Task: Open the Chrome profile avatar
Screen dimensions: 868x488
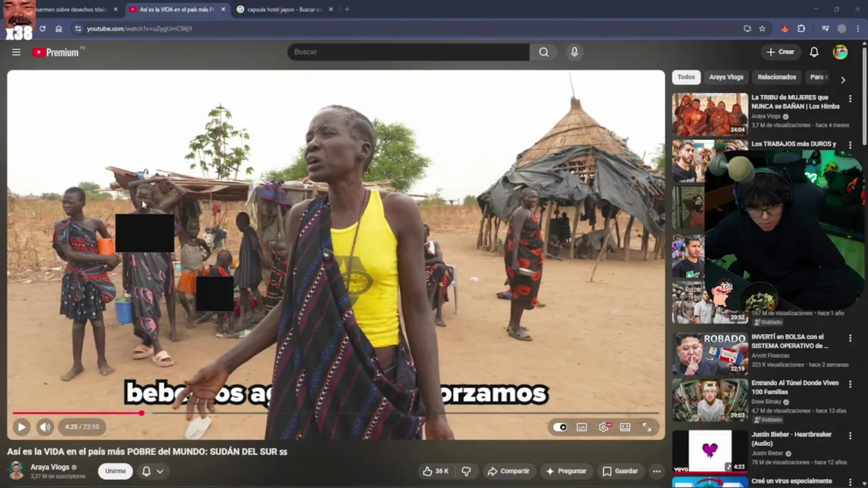Action: pos(842,28)
